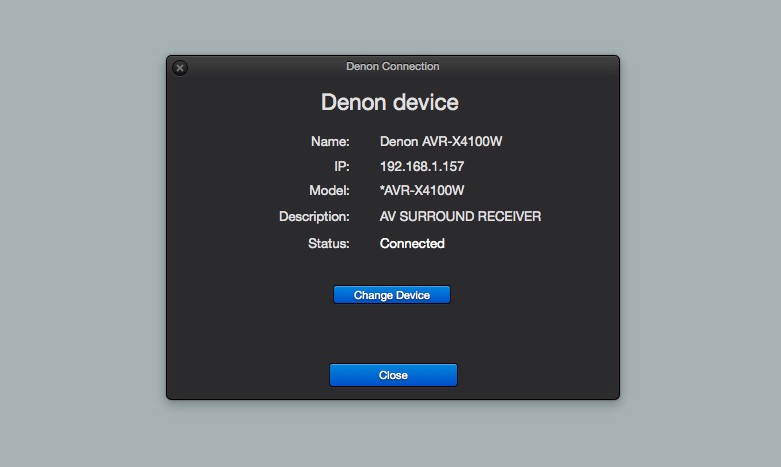Dismiss dialog with round X icon

coord(180,68)
